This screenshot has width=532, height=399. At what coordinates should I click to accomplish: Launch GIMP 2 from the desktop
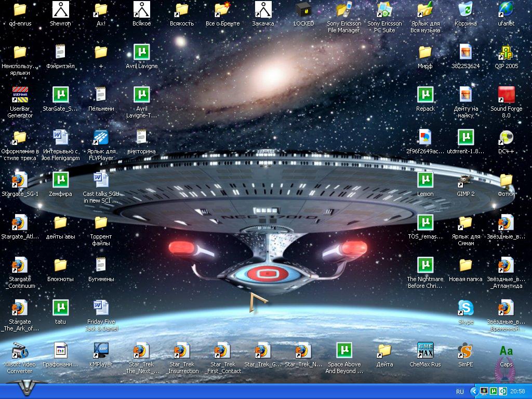[465, 180]
